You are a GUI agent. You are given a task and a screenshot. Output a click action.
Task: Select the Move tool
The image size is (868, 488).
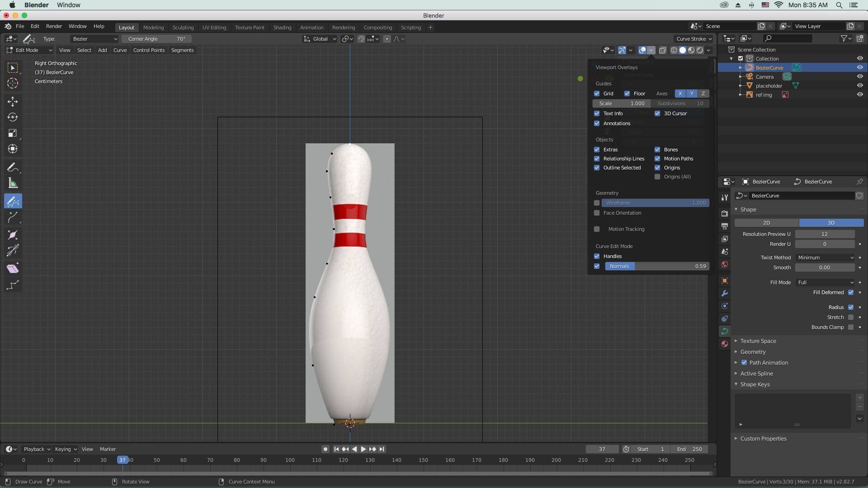(13, 101)
